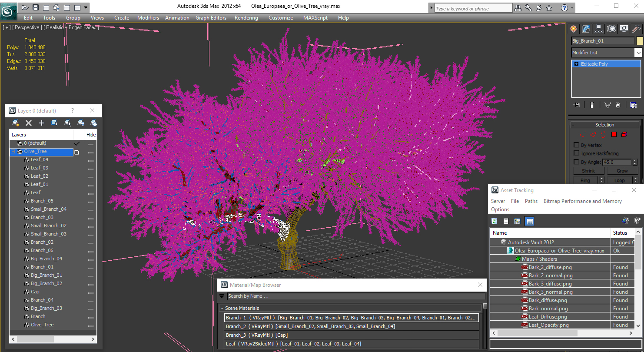Image resolution: width=644 pixels, height=352 pixels.
Task: Open the Hierarchy command panel tab
Action: pyautogui.click(x=599, y=29)
